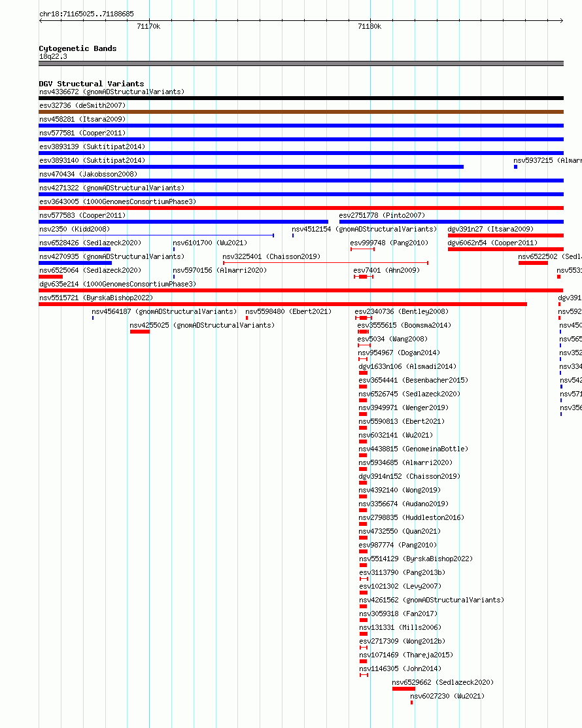Click nsv4512154 gnomAD variant label
The image size is (582, 728).
tap(364, 229)
